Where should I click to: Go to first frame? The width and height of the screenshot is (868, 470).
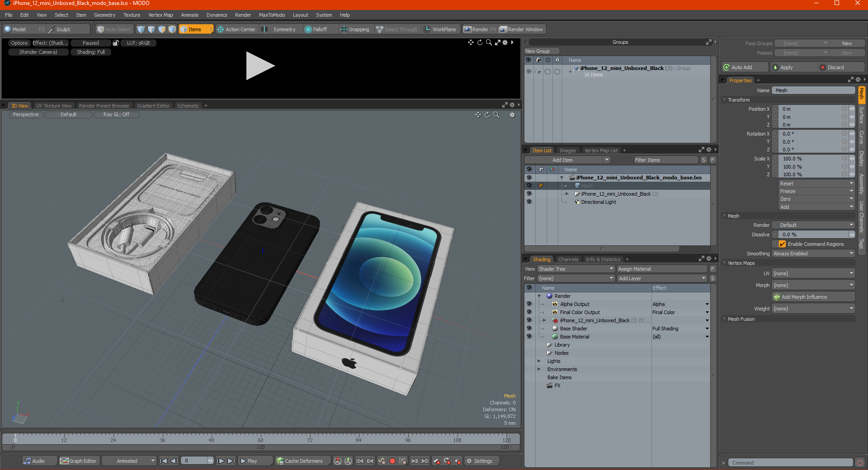(164, 461)
